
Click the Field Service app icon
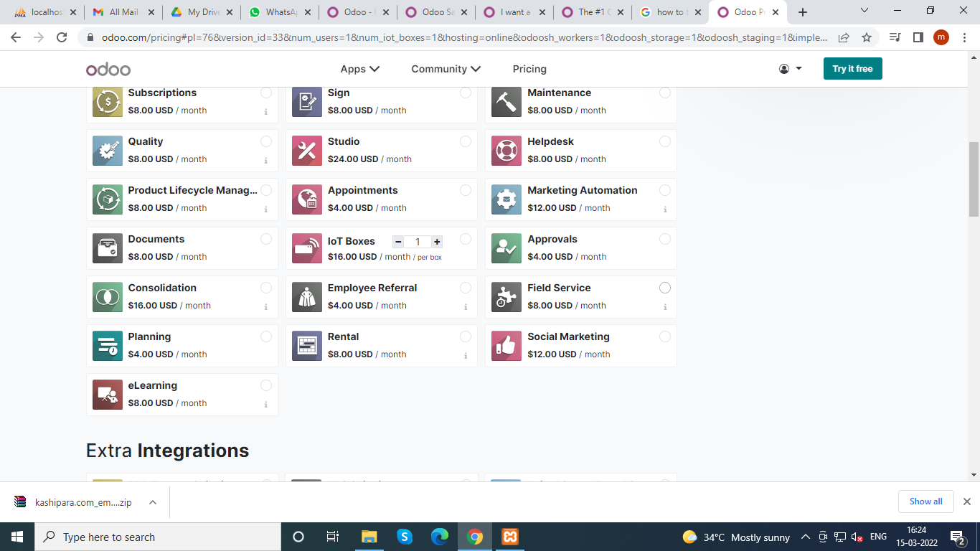tap(507, 297)
